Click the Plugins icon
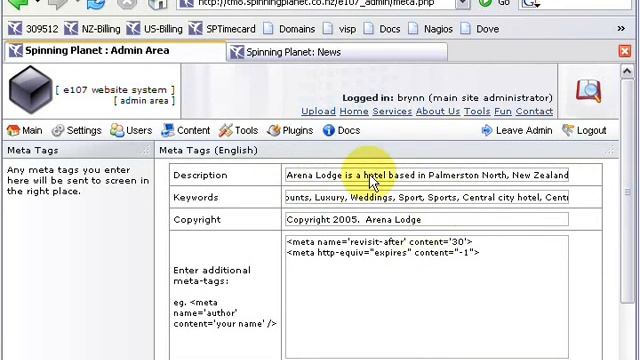The height and width of the screenshot is (360, 640). [273, 130]
